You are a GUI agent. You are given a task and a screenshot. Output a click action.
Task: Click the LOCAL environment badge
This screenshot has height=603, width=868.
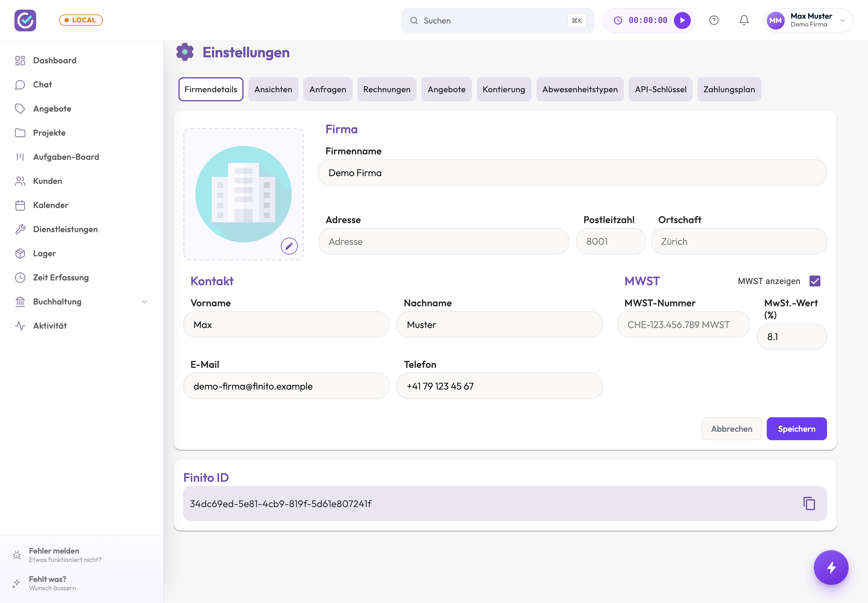(81, 20)
